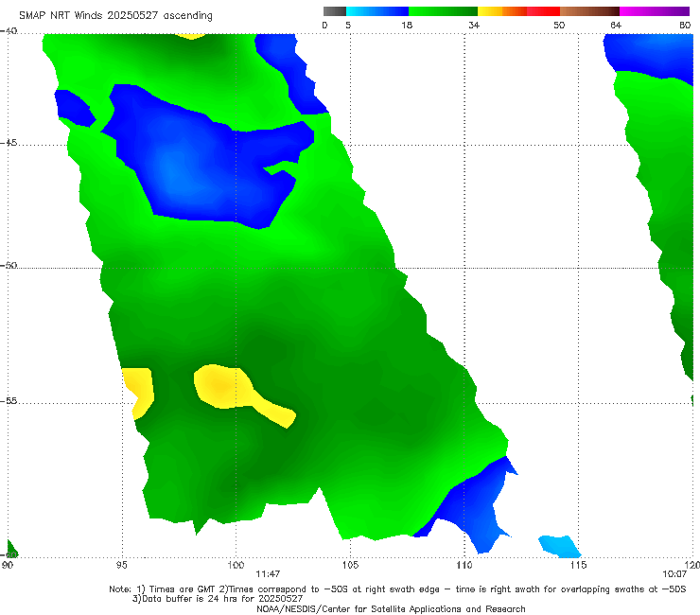The image size is (700, 615).
Task: Click the longitude label '95'
Action: click(122, 565)
